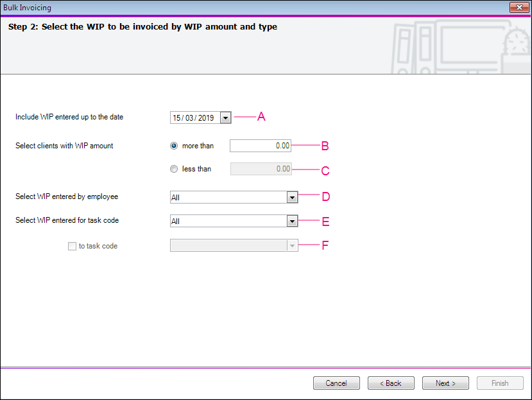Viewport: 532px width, 400px height.
Task: Open the date picker dropdown arrow
Action: point(225,117)
